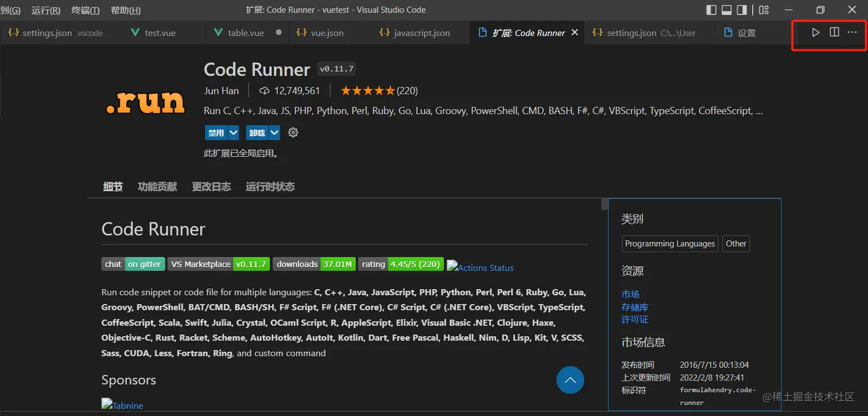Screen dimensions: 868x416
Task: Open the 帮助(H) menu
Action: coord(126,10)
